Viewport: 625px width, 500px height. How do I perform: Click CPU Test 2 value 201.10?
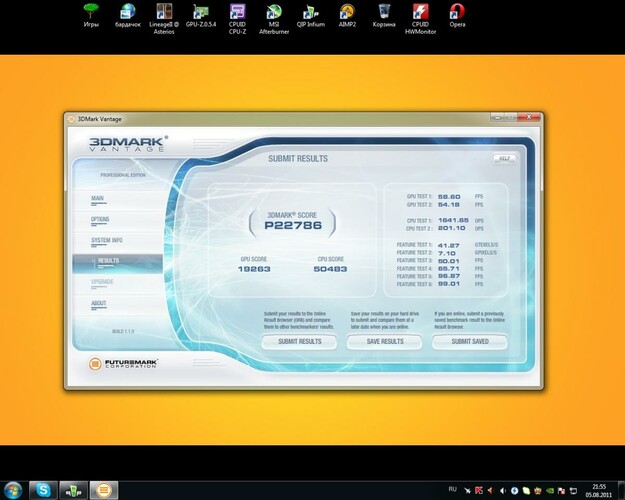(x=451, y=228)
